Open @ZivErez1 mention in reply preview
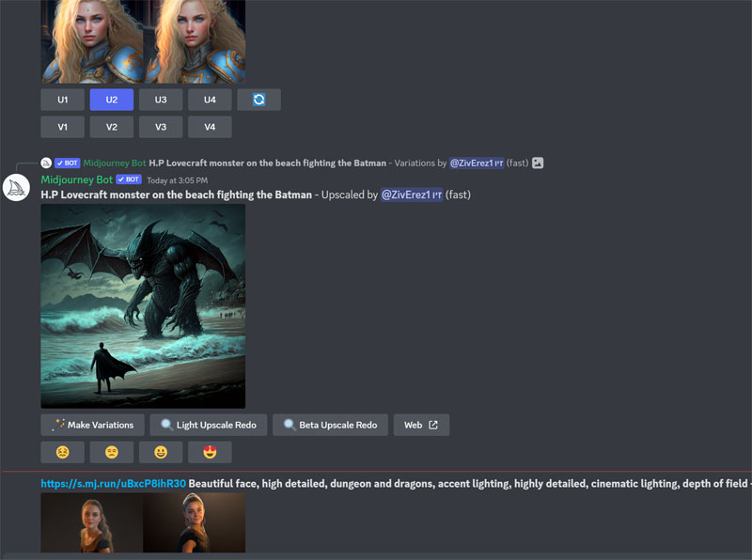Screen dimensions: 752x560 click(x=477, y=163)
